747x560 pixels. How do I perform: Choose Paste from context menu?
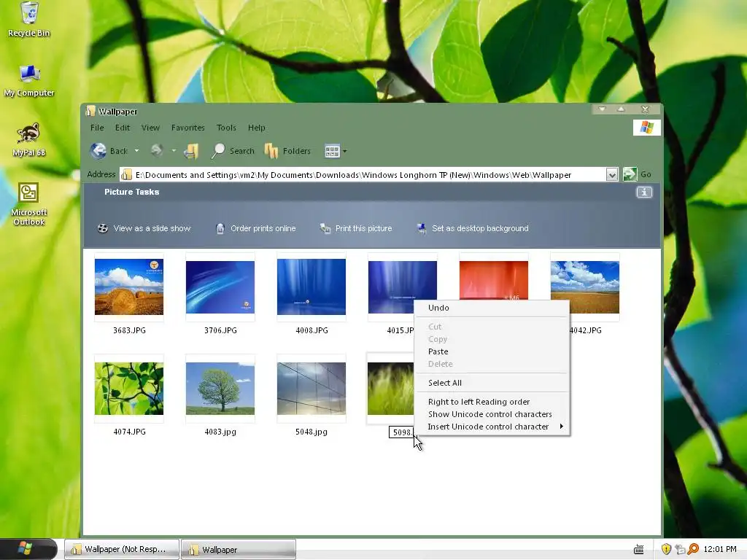(492, 351)
